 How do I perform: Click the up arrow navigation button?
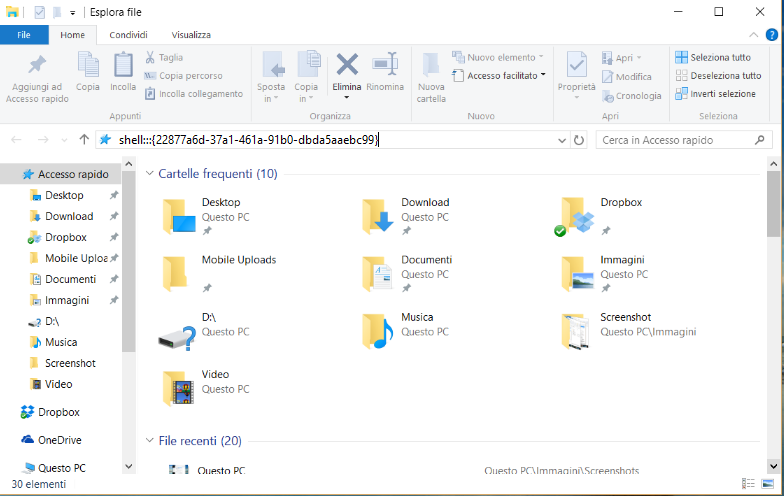[x=84, y=140]
